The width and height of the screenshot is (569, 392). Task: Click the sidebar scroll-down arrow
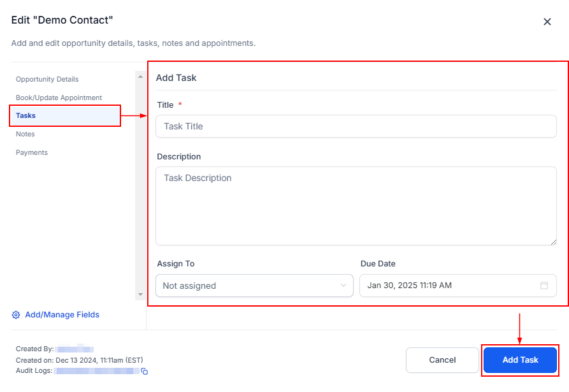coord(140,294)
